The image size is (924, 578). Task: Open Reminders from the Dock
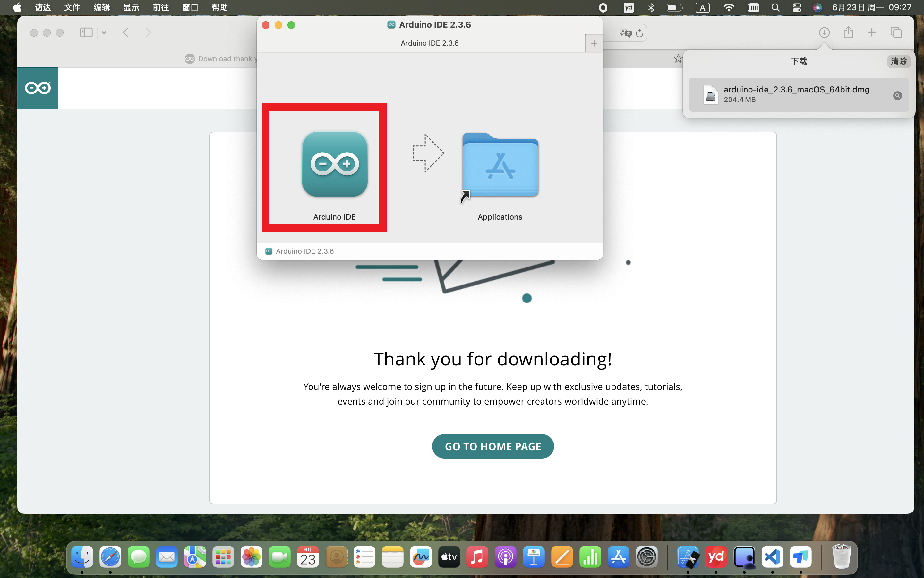tap(364, 557)
